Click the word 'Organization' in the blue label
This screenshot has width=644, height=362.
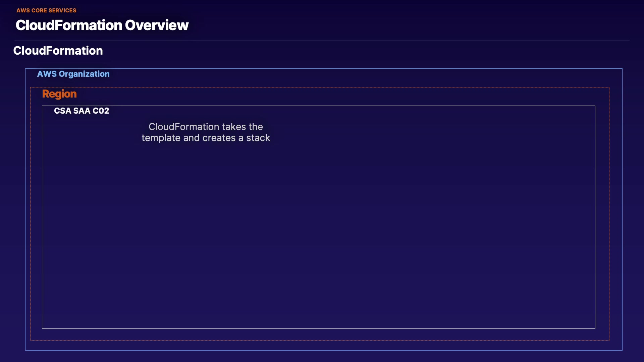[x=84, y=74]
